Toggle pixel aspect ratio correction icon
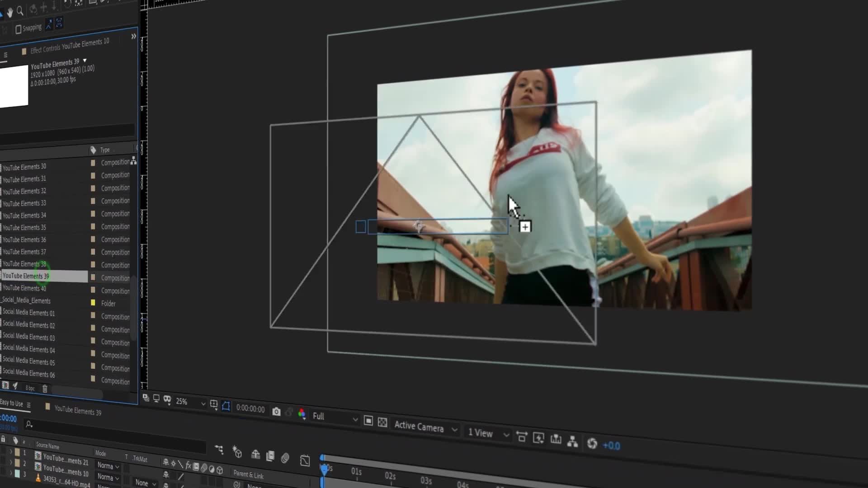 pyautogui.click(x=522, y=437)
